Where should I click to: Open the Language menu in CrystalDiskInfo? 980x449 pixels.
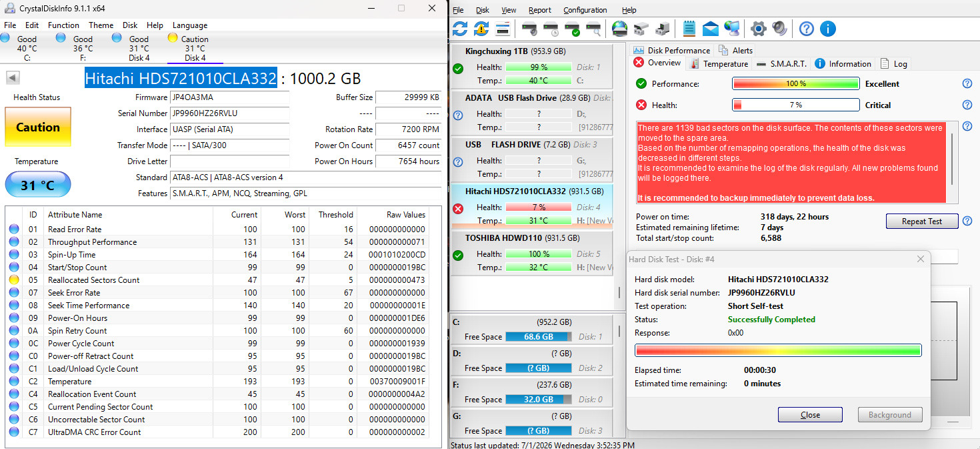[x=190, y=25]
